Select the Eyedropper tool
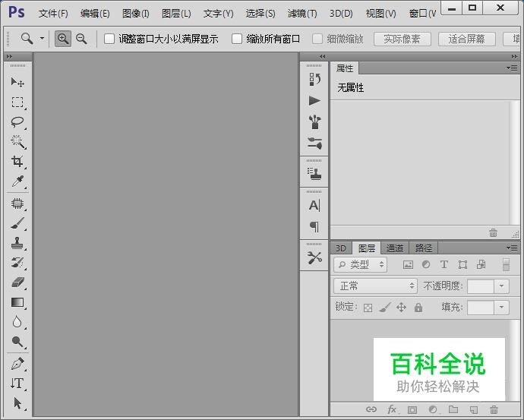524x420 pixels. tap(17, 181)
